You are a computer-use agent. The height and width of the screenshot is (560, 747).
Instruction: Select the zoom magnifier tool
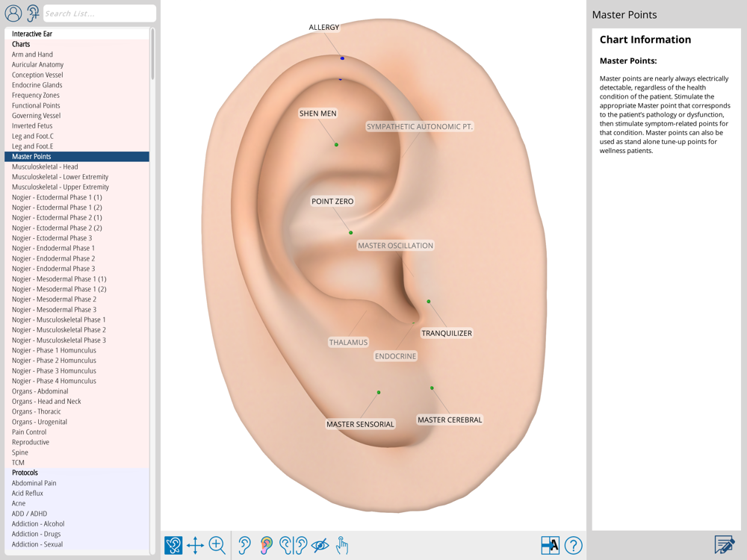coord(217,545)
